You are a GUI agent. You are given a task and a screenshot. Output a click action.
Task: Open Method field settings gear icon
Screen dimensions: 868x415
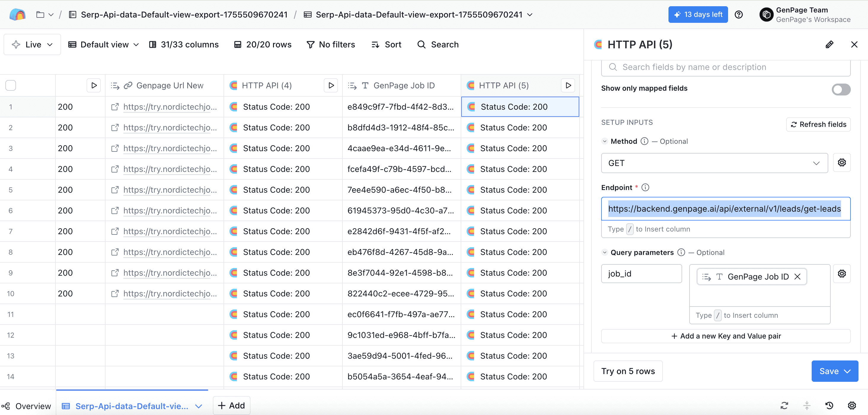click(841, 163)
